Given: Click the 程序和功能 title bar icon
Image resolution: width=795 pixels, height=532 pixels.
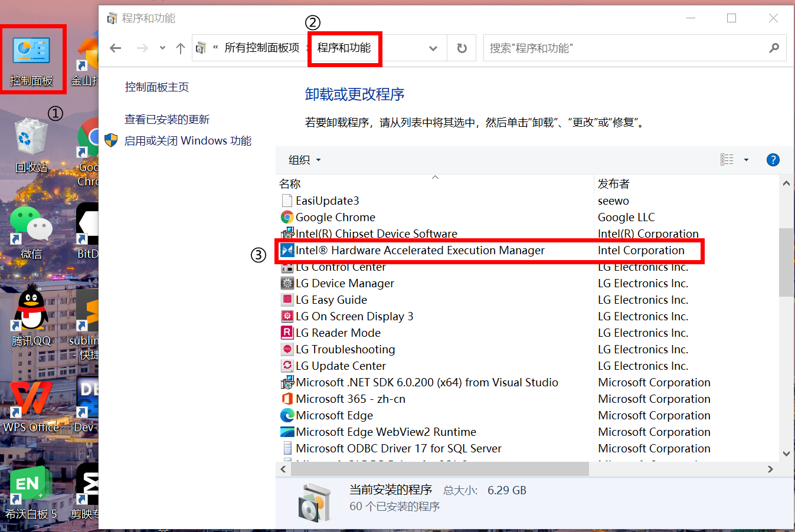Looking at the screenshot, I should point(112,18).
